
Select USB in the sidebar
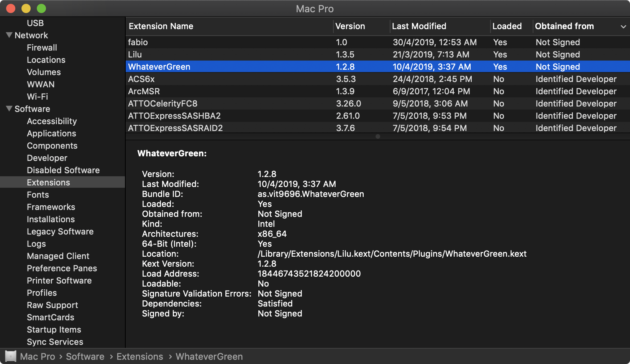tap(35, 23)
